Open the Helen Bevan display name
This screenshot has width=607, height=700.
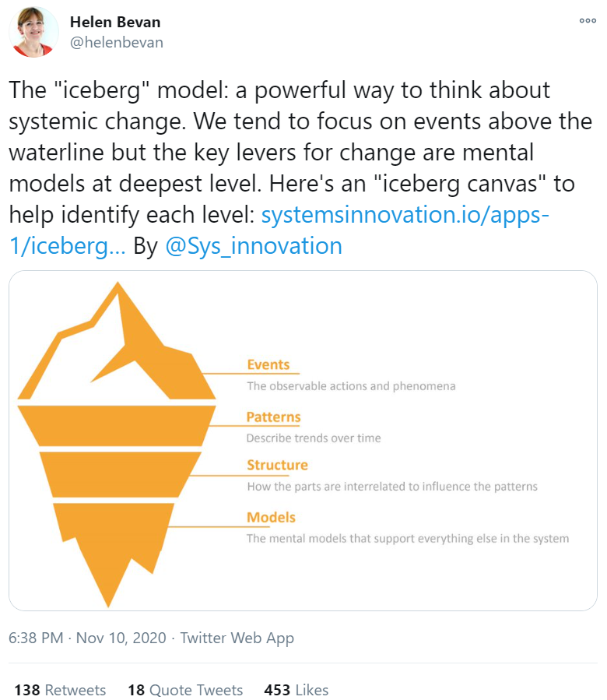[115, 22]
